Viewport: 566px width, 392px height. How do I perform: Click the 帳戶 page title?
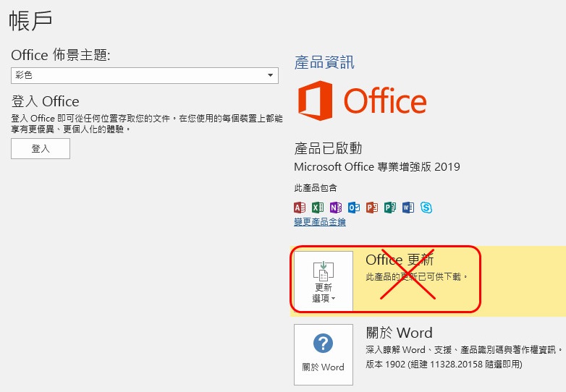(x=30, y=20)
